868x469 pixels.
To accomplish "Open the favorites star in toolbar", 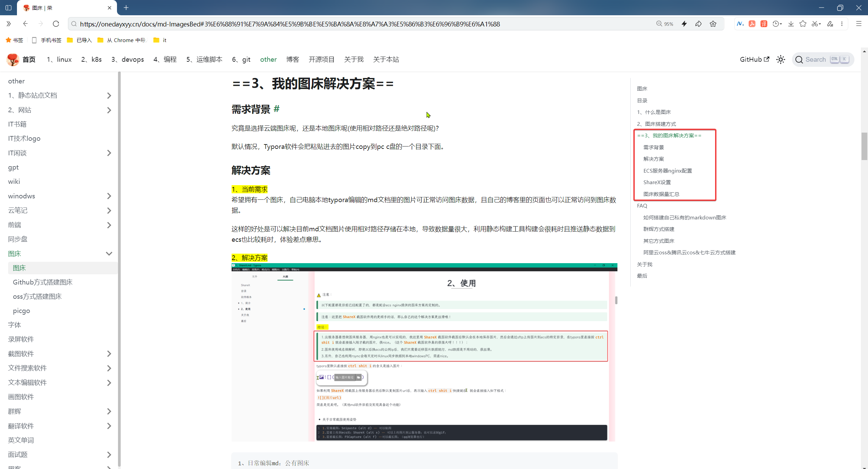I will 803,24.
